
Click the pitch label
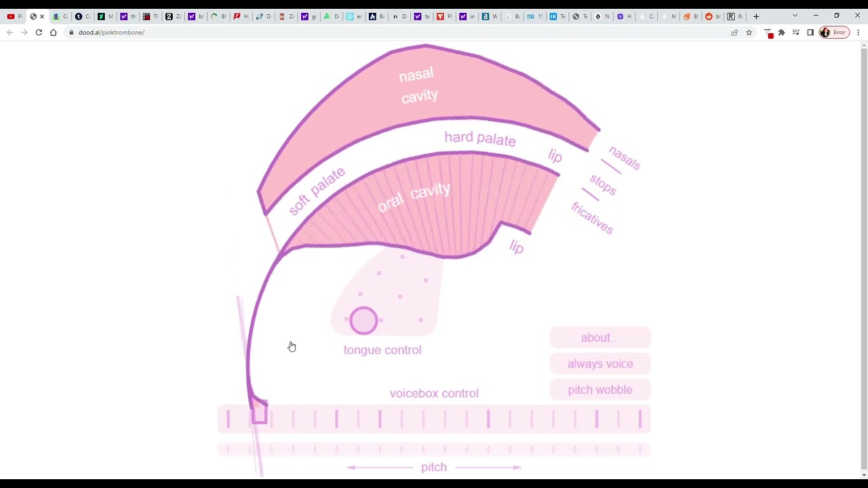tap(434, 467)
